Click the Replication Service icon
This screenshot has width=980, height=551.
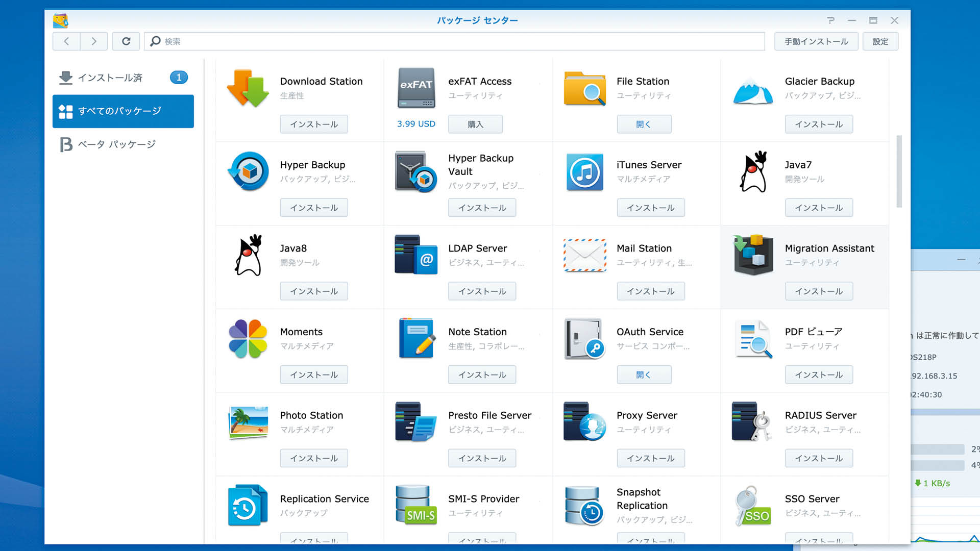pos(248,506)
